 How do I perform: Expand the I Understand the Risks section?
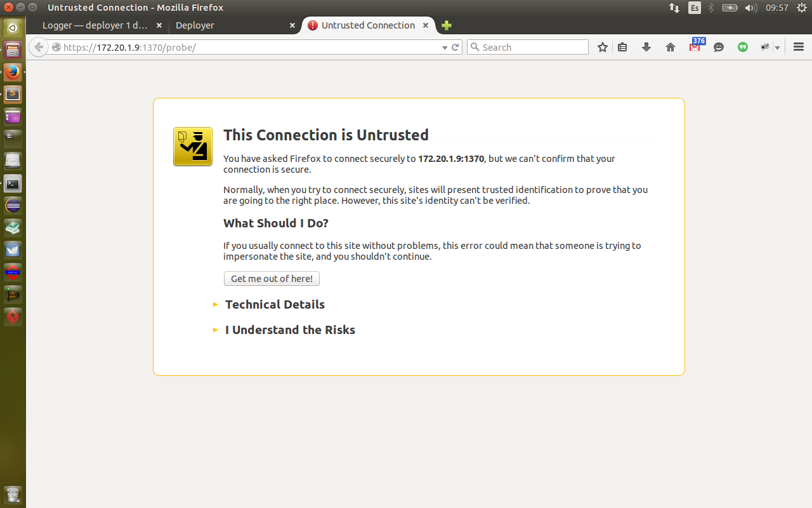coord(290,330)
